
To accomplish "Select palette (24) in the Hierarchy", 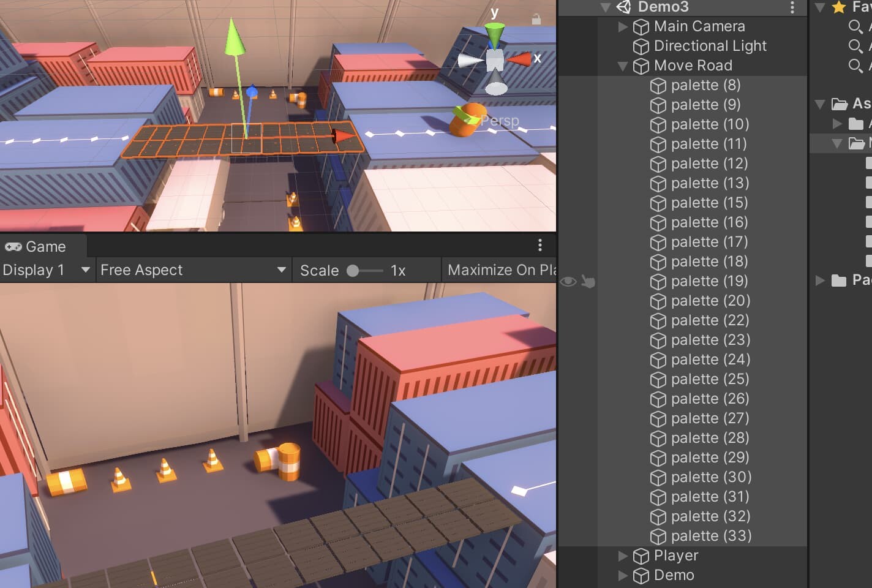I will tap(710, 360).
